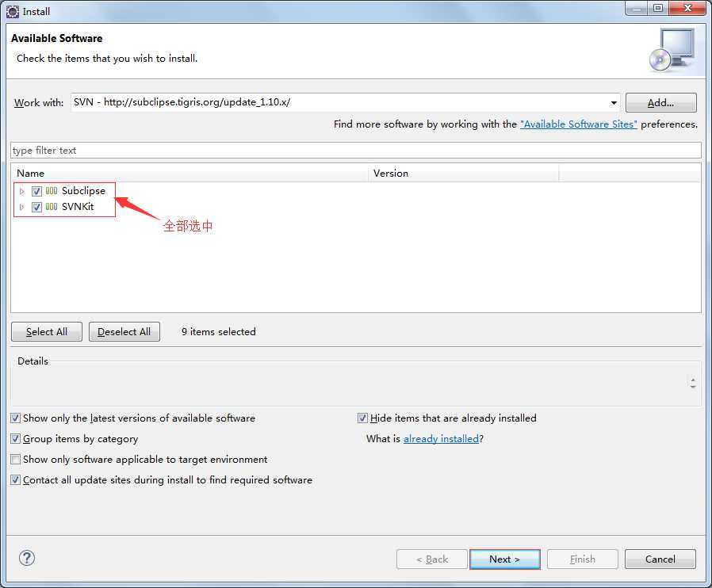Open the help question mark icon
712x588 pixels.
tap(27, 558)
